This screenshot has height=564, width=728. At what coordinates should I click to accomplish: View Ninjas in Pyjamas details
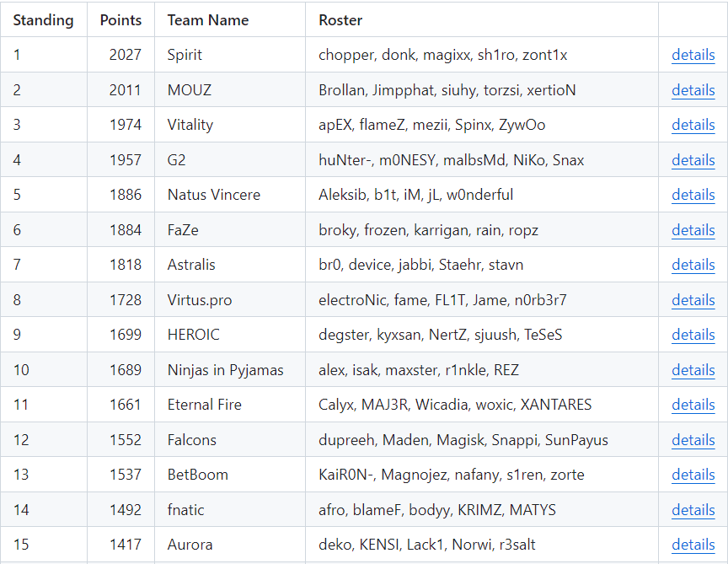(693, 370)
